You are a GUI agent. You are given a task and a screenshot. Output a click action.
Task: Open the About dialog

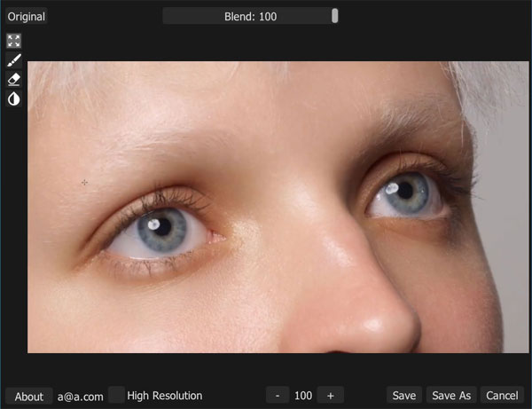pyautogui.click(x=29, y=396)
